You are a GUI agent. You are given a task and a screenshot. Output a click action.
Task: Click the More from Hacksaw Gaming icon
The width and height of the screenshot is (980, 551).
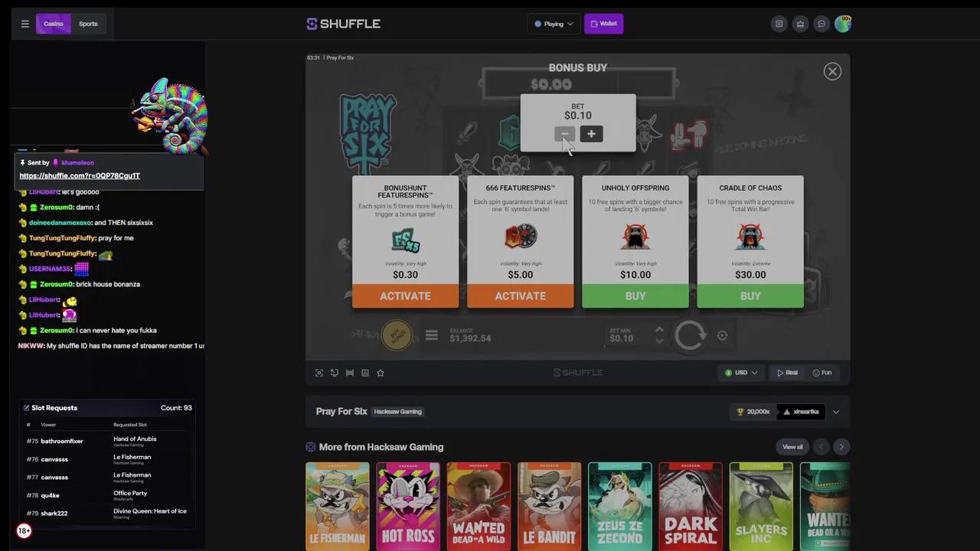pos(311,447)
